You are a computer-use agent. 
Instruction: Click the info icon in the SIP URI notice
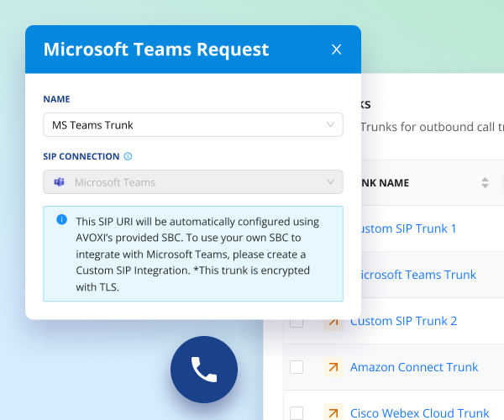(61, 220)
